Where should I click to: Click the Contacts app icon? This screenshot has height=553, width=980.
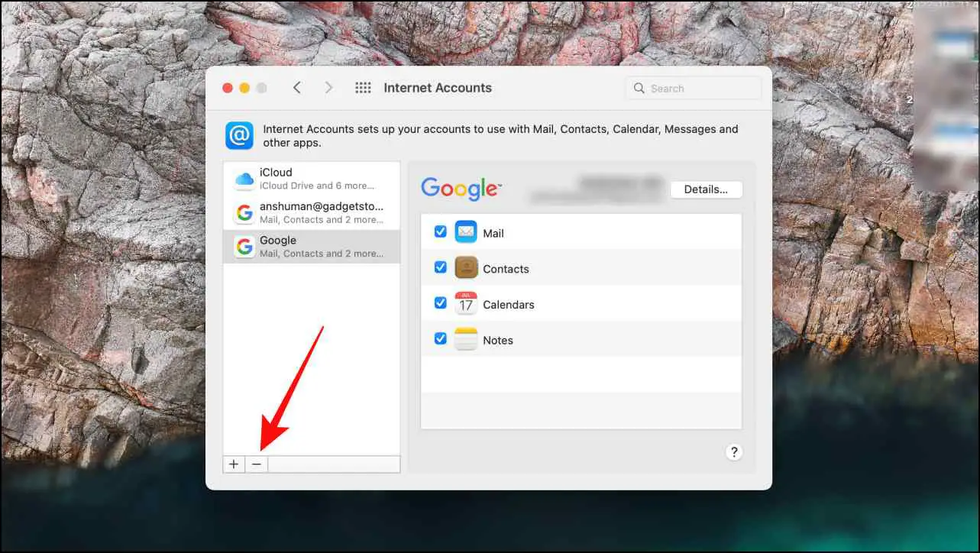point(466,267)
